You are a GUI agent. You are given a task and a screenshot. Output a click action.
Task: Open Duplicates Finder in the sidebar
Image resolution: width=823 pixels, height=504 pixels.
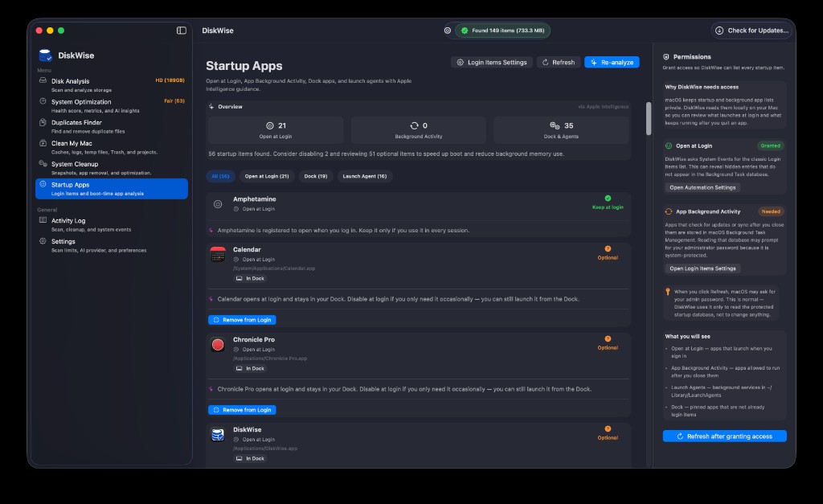pyautogui.click(x=111, y=126)
